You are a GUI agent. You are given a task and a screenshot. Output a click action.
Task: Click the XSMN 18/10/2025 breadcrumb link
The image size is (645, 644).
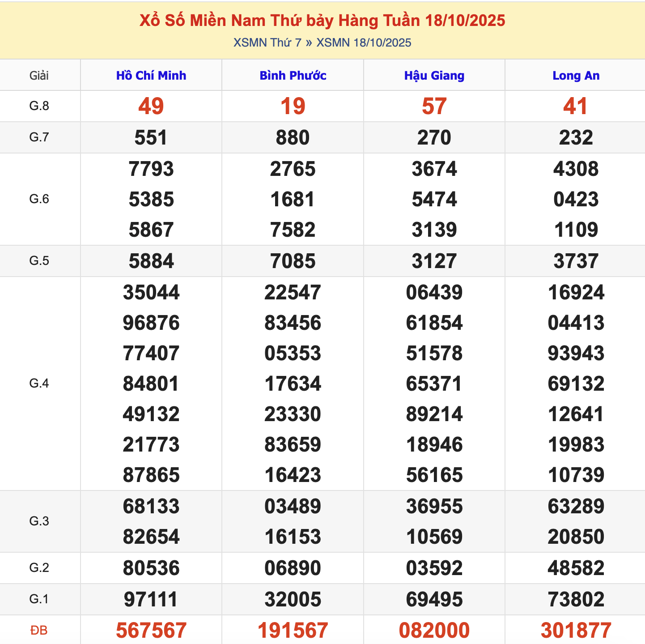click(x=364, y=43)
